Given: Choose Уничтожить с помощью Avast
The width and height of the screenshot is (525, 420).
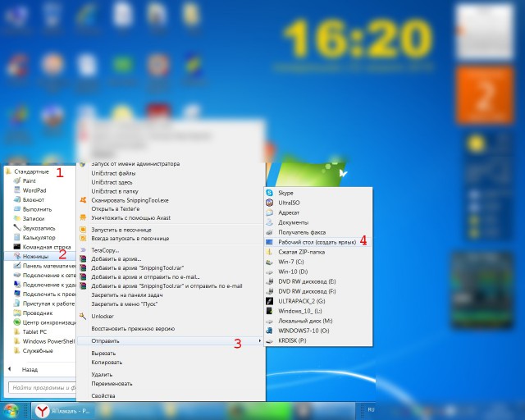Looking at the screenshot, I should pos(131,217).
